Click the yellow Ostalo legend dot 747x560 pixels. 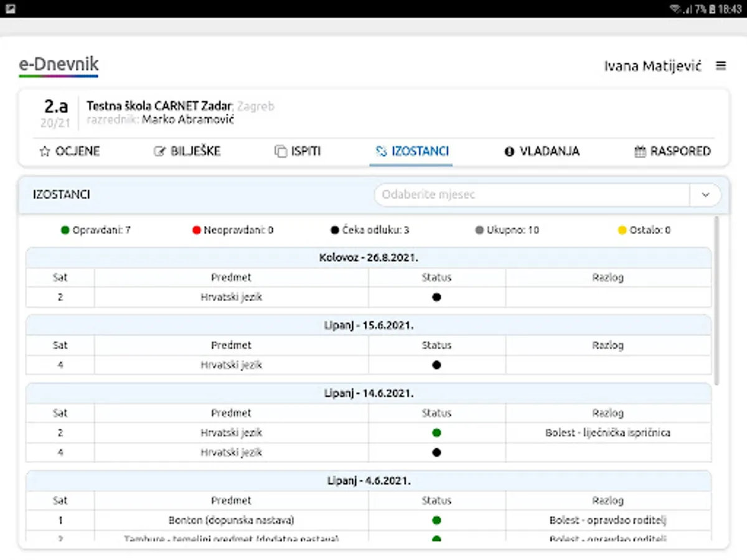tap(622, 230)
